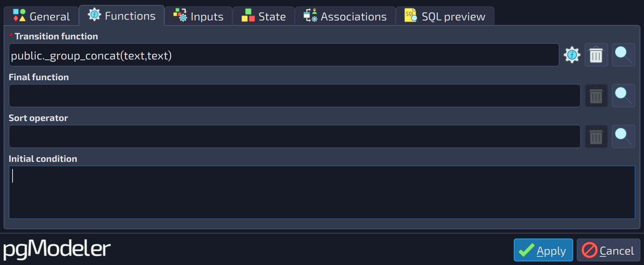Screen dimensions: 644x265
Task: Open the Associations tab
Action: point(345,16)
